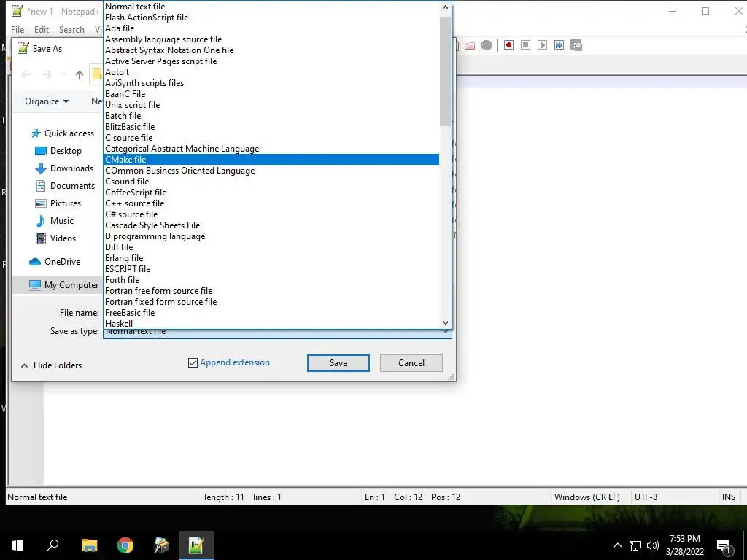The height and width of the screenshot is (560, 747).
Task: Choose 'Assembly language source file' type
Action: (271, 39)
